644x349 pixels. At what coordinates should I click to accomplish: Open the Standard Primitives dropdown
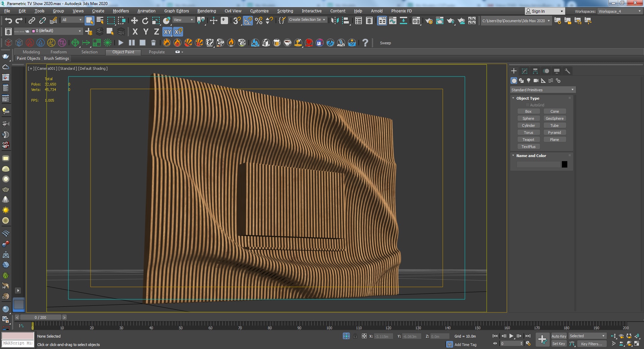(542, 90)
